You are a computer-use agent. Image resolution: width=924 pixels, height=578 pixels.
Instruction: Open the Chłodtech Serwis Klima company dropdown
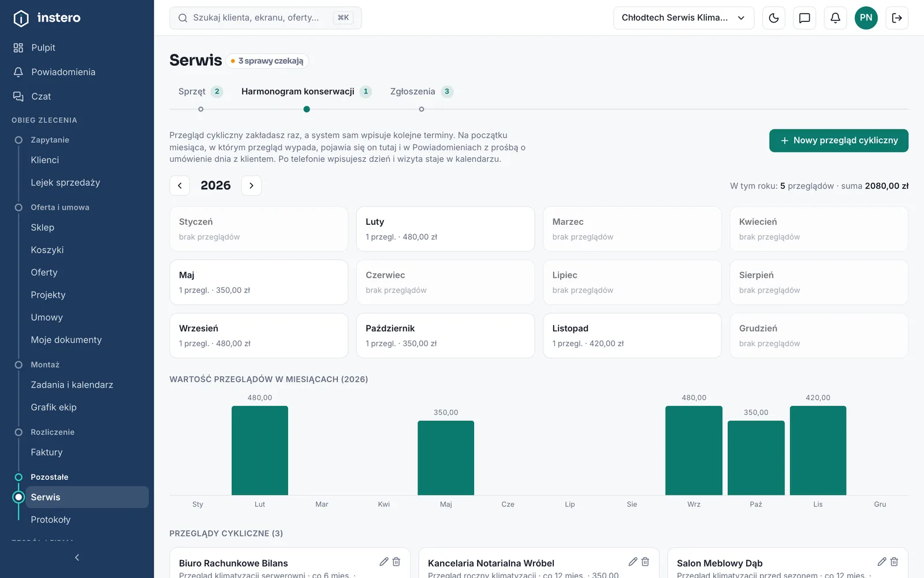[684, 18]
